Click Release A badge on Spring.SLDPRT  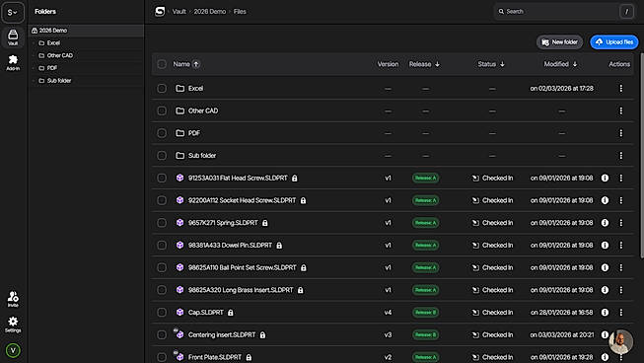[x=425, y=223]
